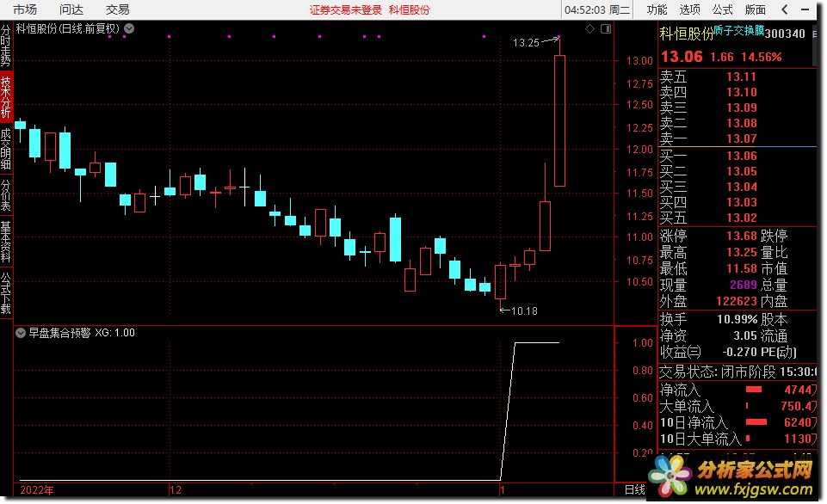This screenshot has width=827, height=504.
Task: Click the 买一 price 13.06
Action: 741,156
